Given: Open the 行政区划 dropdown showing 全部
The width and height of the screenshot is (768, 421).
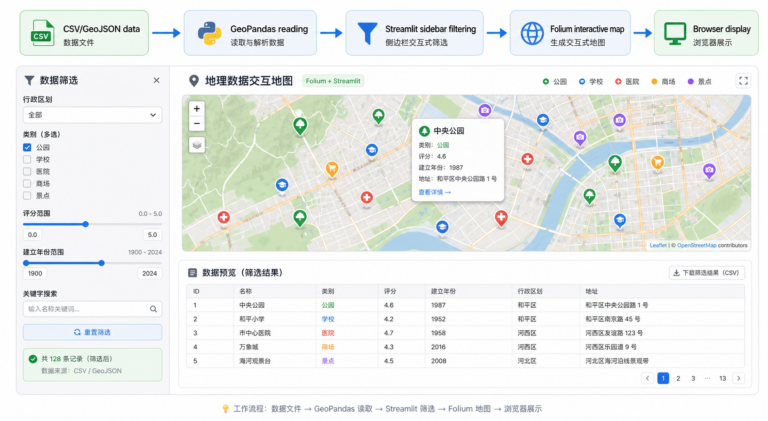Looking at the screenshot, I should pyautogui.click(x=92, y=115).
